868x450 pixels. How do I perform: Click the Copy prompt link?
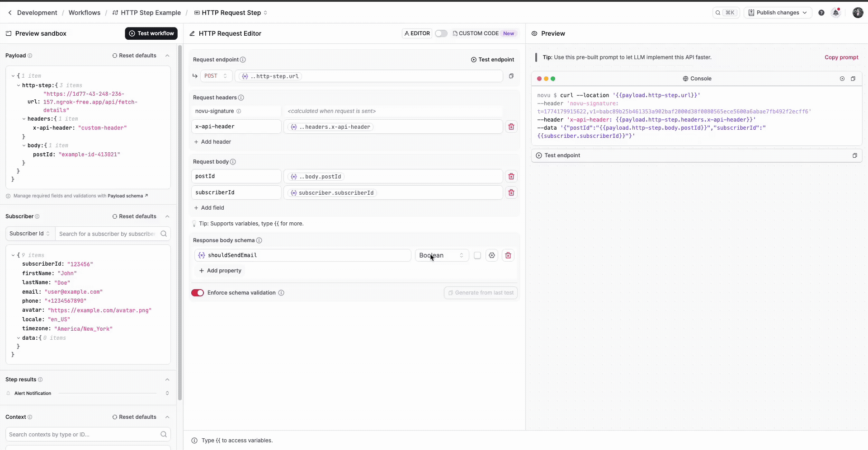[841, 57]
